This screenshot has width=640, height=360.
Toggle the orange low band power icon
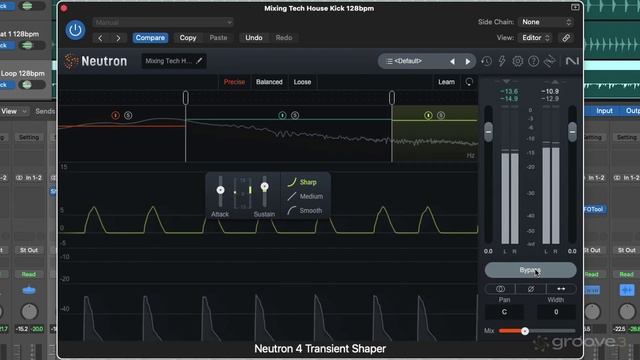tap(115, 116)
